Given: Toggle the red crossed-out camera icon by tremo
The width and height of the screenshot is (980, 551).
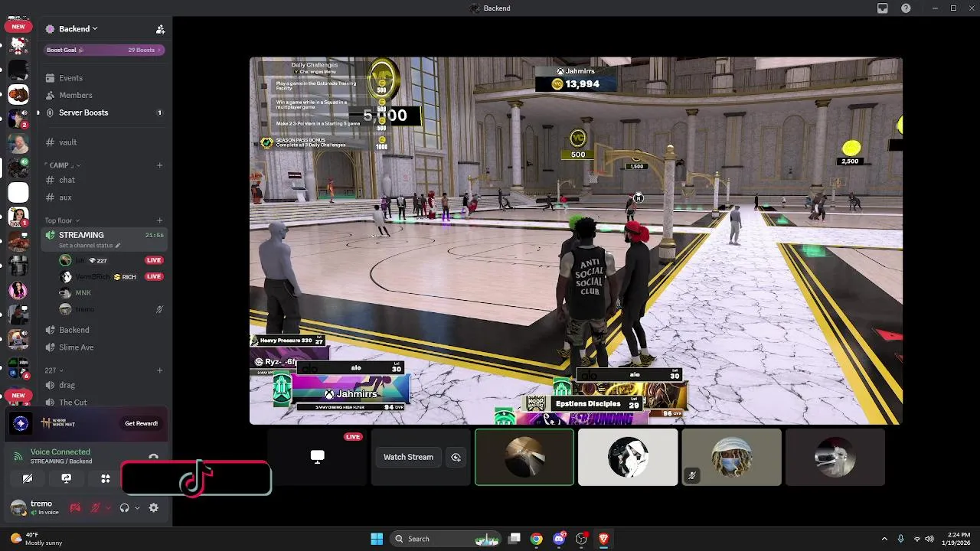Looking at the screenshot, I should 75,507.
